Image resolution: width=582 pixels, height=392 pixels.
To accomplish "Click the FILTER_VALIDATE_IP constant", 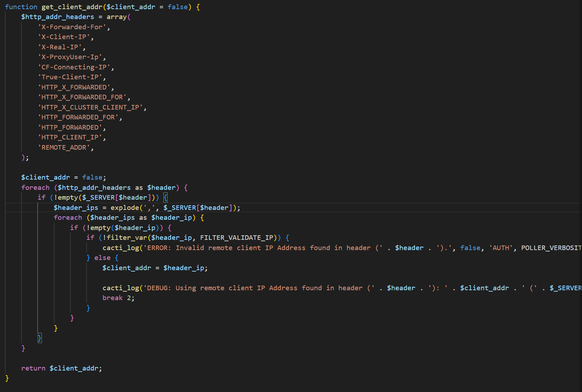I will point(237,238).
